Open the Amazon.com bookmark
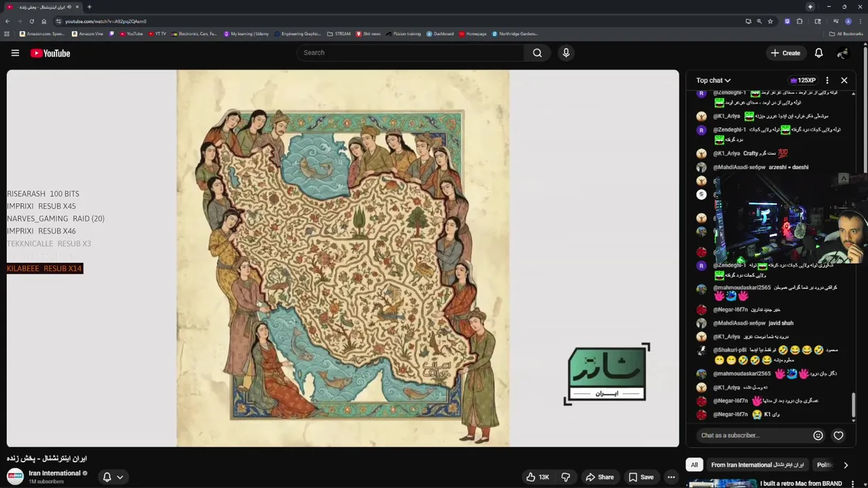Viewport: 868px width, 488px height. (x=42, y=33)
